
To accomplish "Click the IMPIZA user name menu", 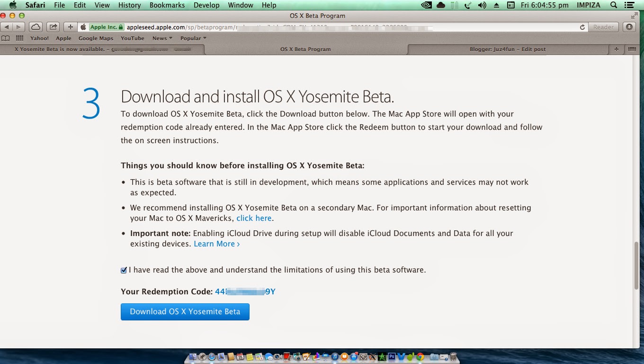I will pyautogui.click(x=589, y=5).
